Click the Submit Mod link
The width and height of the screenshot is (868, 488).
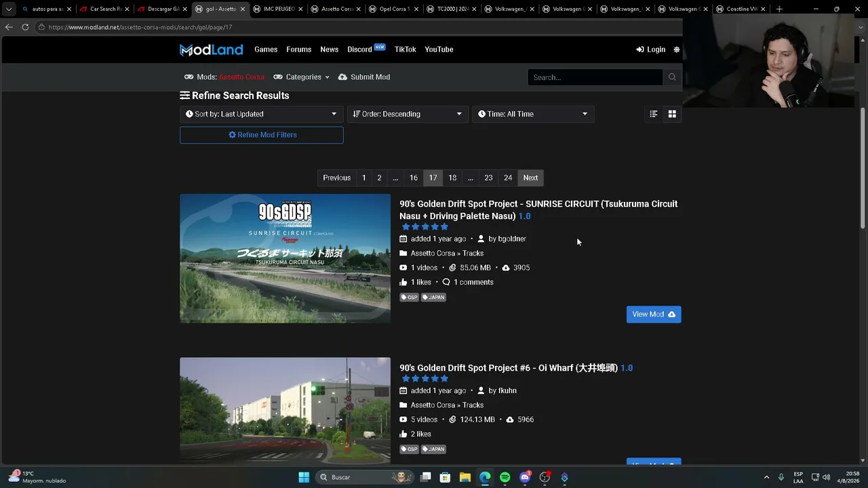364,77
